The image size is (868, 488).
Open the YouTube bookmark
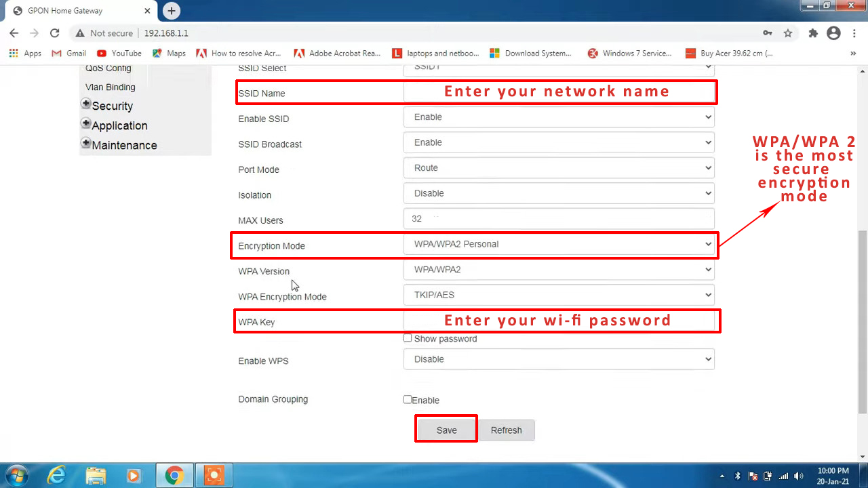point(119,53)
